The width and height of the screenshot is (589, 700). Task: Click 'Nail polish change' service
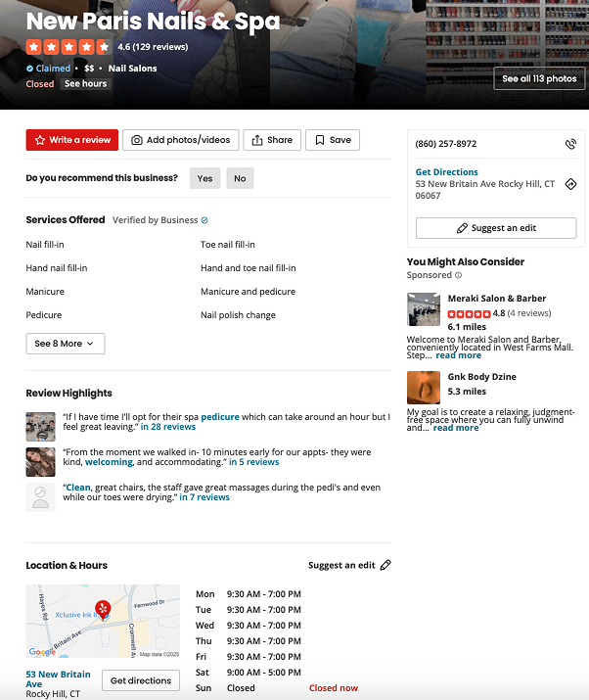238,315
